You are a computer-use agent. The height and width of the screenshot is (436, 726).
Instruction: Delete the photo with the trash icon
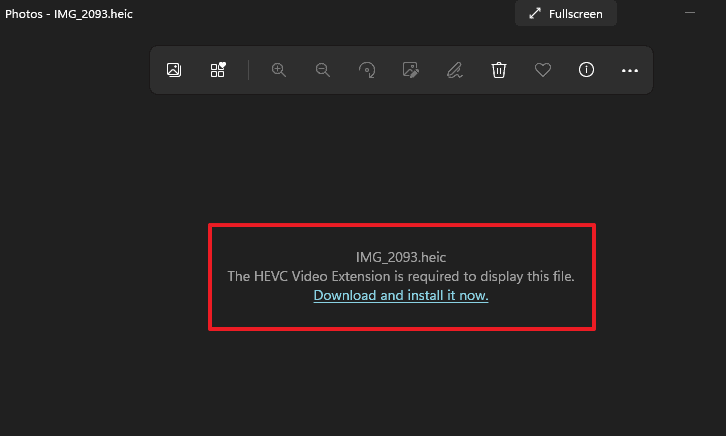tap(499, 70)
